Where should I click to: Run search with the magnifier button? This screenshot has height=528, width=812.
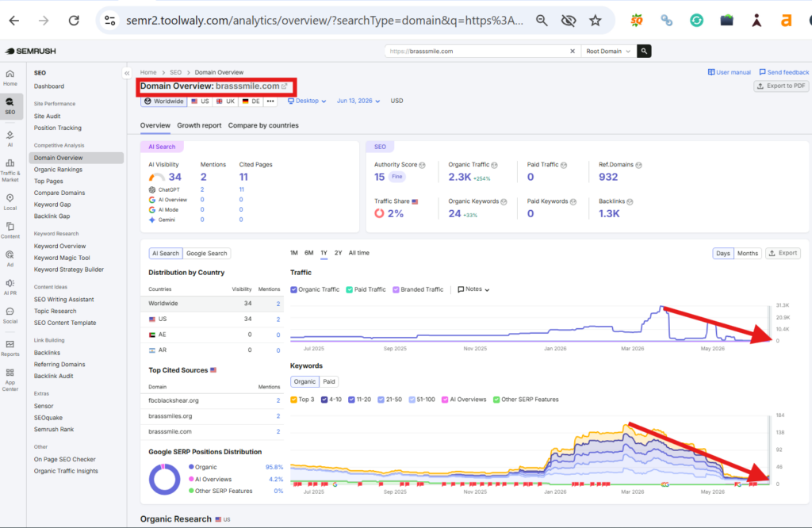pos(644,52)
